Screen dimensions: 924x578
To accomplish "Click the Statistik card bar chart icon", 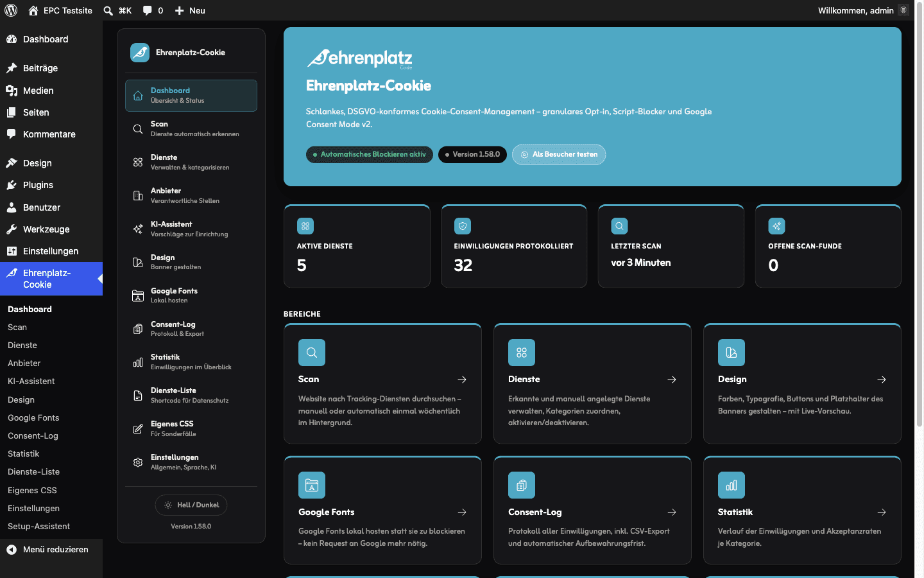I will tap(732, 486).
